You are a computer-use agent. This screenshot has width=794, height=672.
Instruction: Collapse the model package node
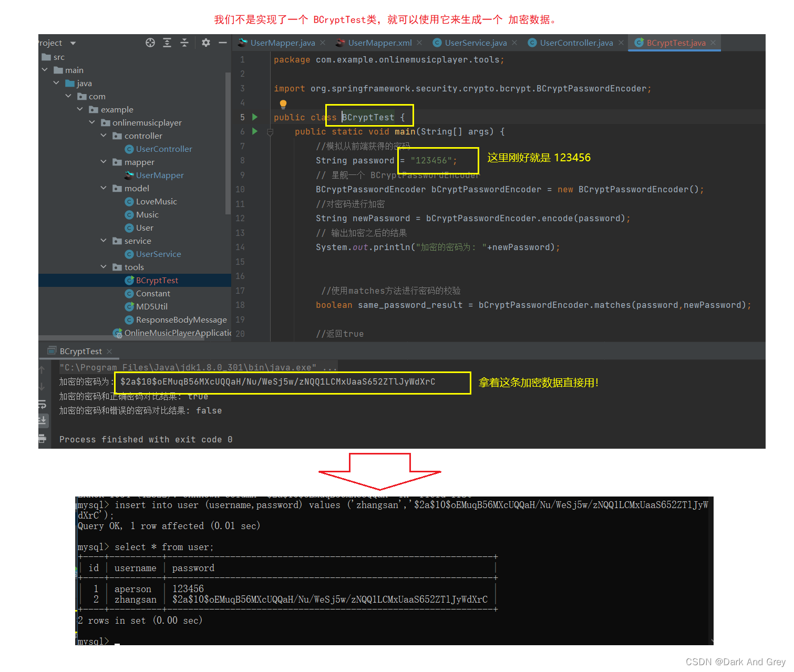(104, 188)
